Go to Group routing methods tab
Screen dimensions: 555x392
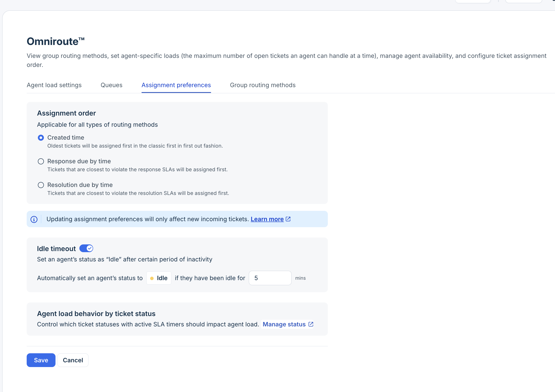(x=262, y=85)
